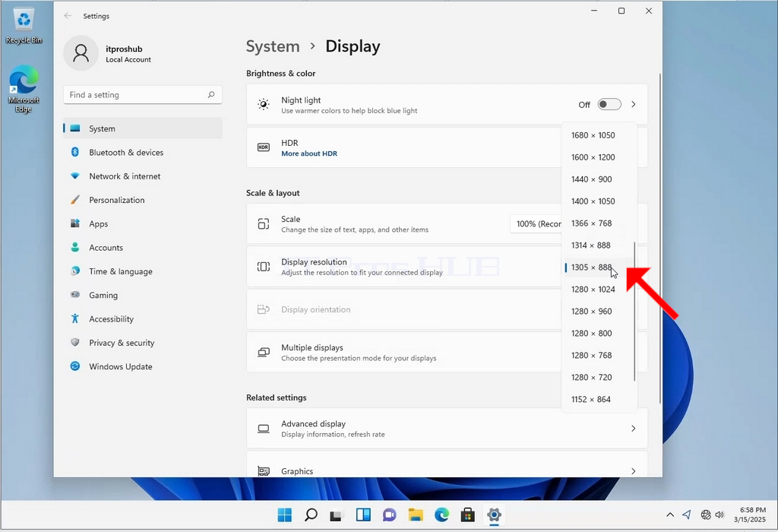Open File Explorer from the taskbar
The width and height of the screenshot is (778, 532).
click(416, 515)
